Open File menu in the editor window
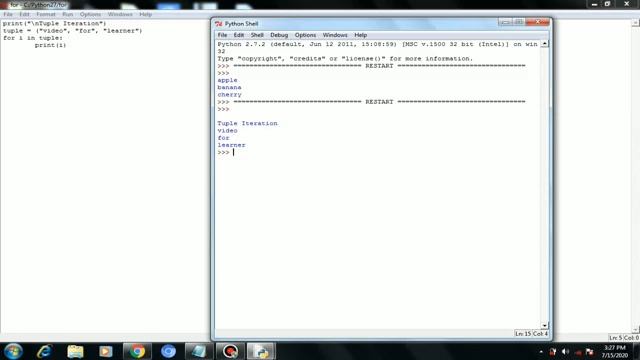Image resolution: width=640 pixels, height=360 pixels. coord(8,14)
